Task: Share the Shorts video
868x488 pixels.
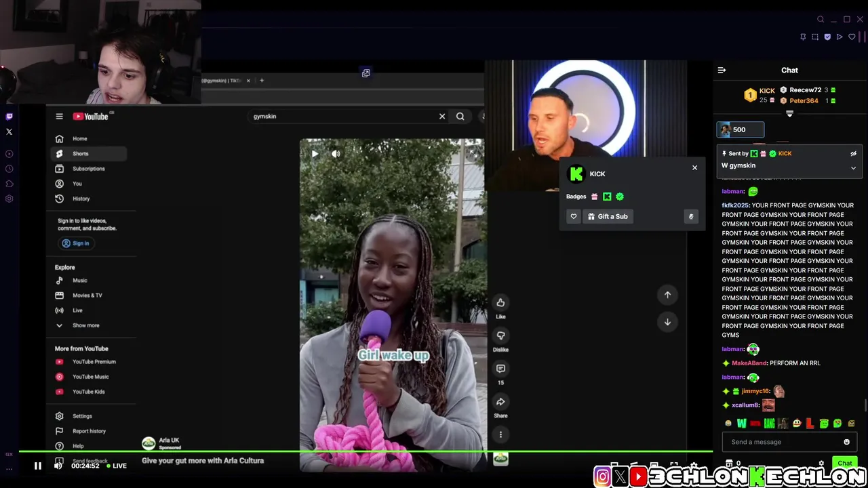Action: click(500, 402)
